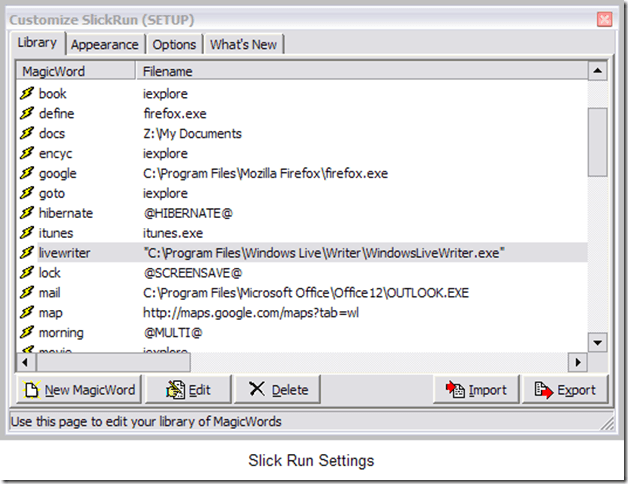
Task: View the What's New tab
Action: (x=244, y=45)
